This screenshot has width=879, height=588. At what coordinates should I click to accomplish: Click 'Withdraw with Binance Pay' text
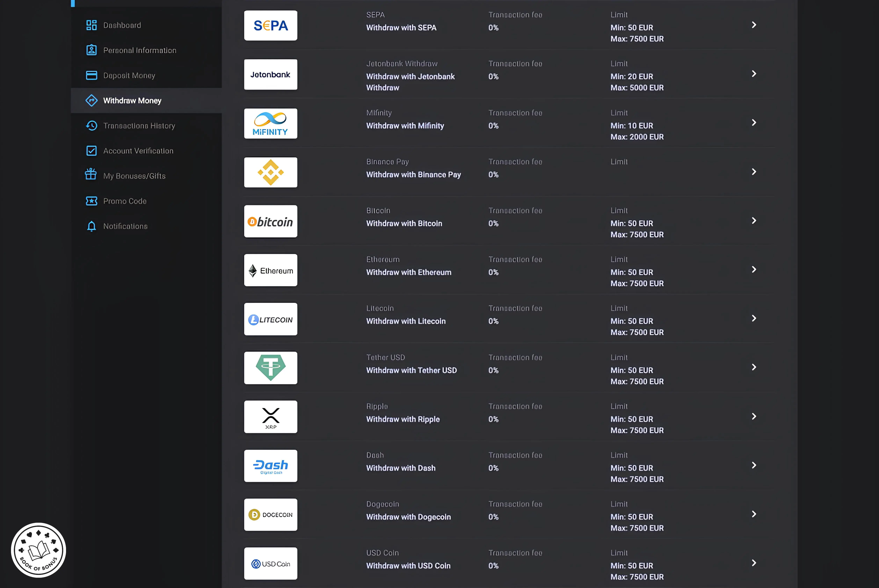click(x=413, y=175)
